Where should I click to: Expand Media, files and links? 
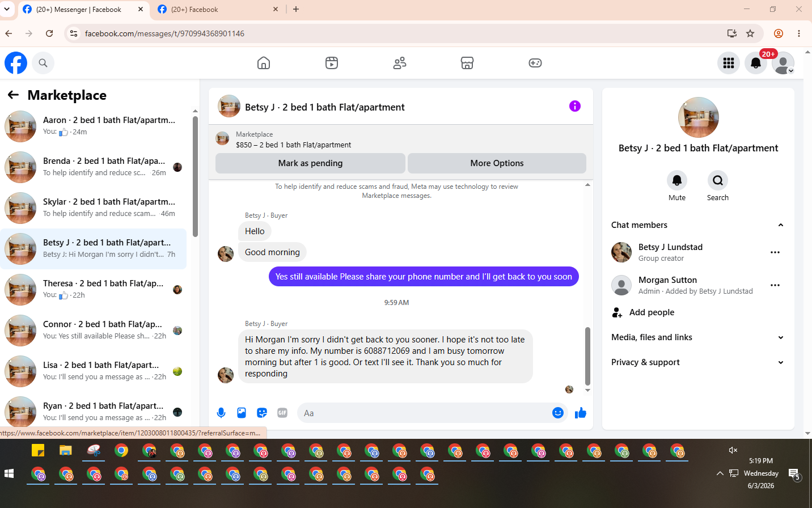(697, 337)
